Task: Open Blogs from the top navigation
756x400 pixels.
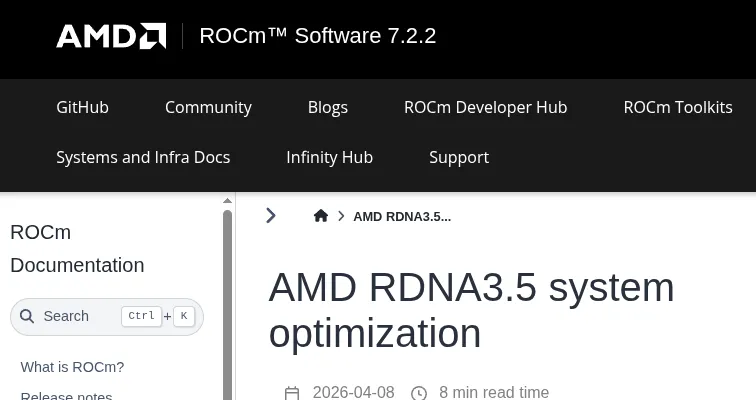Action: pyautogui.click(x=327, y=107)
